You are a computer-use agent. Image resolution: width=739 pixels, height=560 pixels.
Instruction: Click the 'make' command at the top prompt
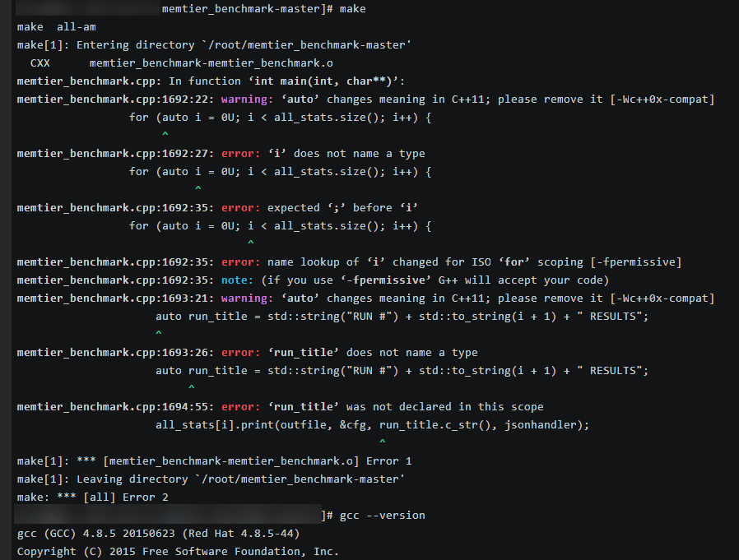352,9
